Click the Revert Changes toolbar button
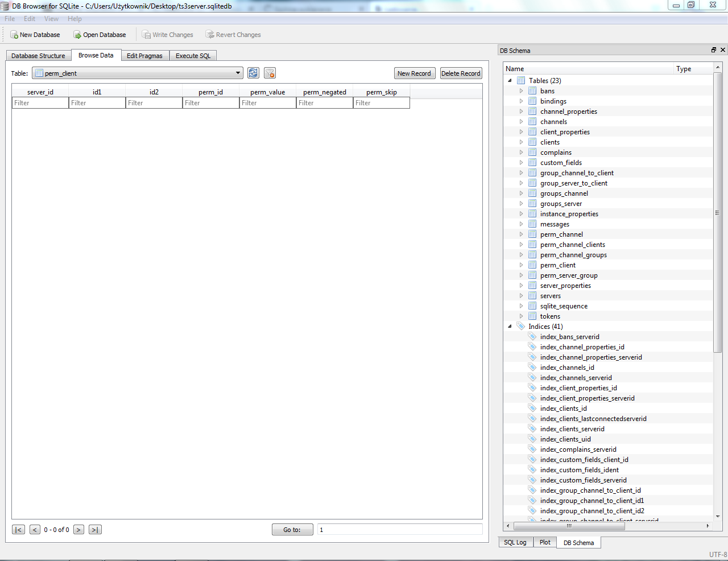Image resolution: width=728 pixels, height=561 pixels. click(233, 35)
